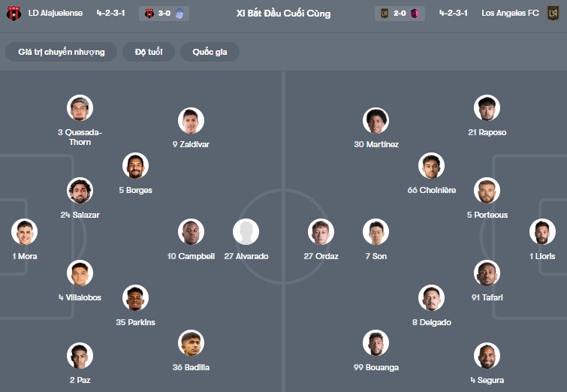Click Son's player photo
The width and height of the screenshot is (567, 392).
(x=375, y=232)
